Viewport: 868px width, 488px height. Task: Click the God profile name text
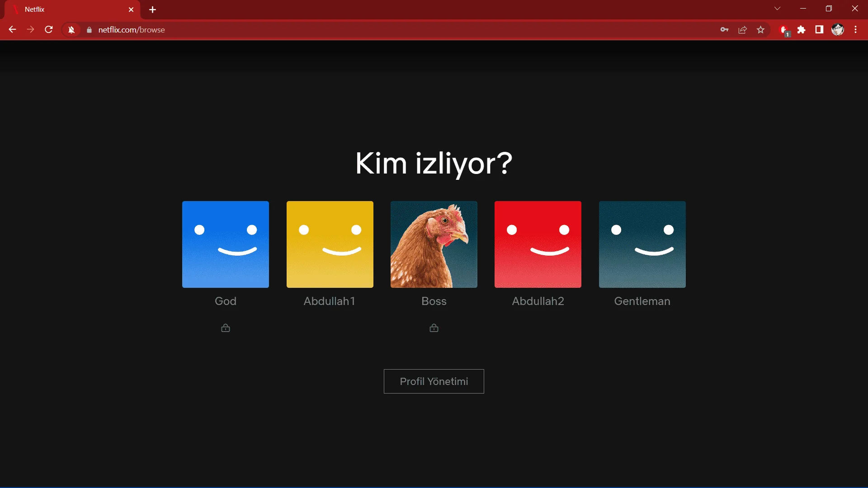tap(226, 301)
